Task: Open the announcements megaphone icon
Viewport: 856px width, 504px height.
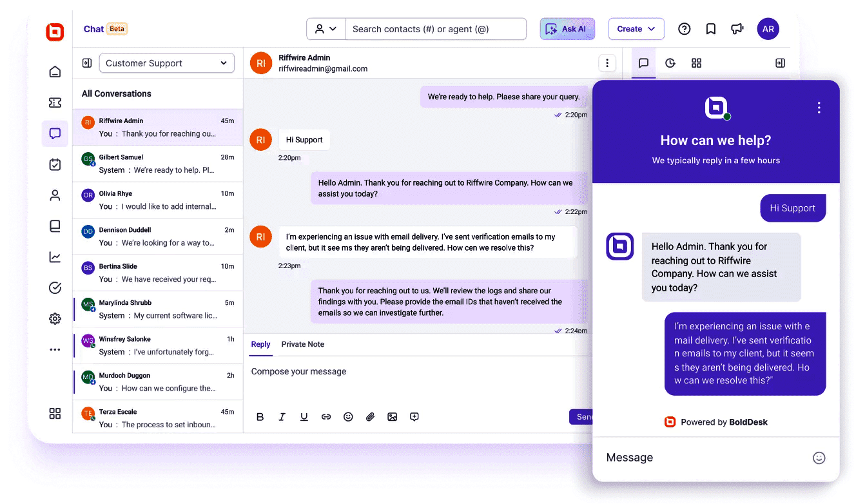Action: pos(737,29)
